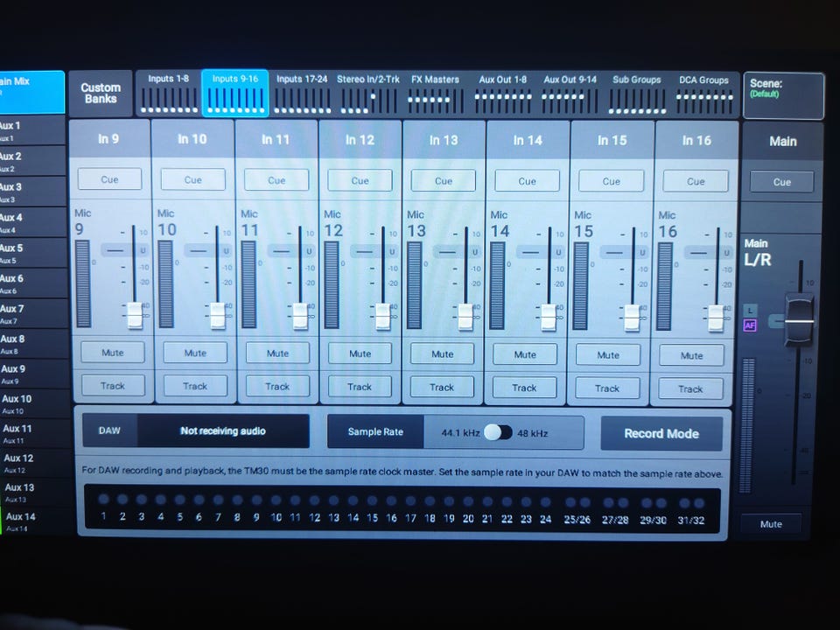Click DAW track indicator 31/32
Image resolution: width=840 pixels, height=630 pixels.
[691, 502]
